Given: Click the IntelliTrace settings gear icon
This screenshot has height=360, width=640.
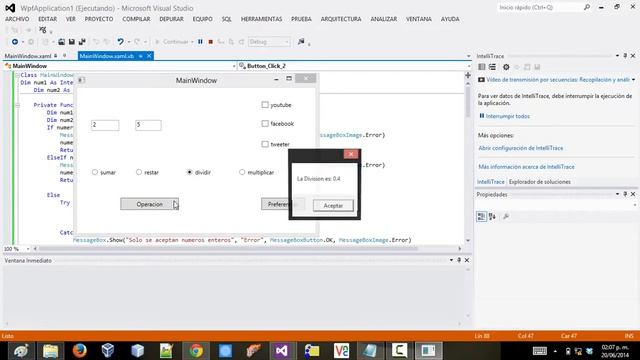Looking at the screenshot, I should 506,67.
